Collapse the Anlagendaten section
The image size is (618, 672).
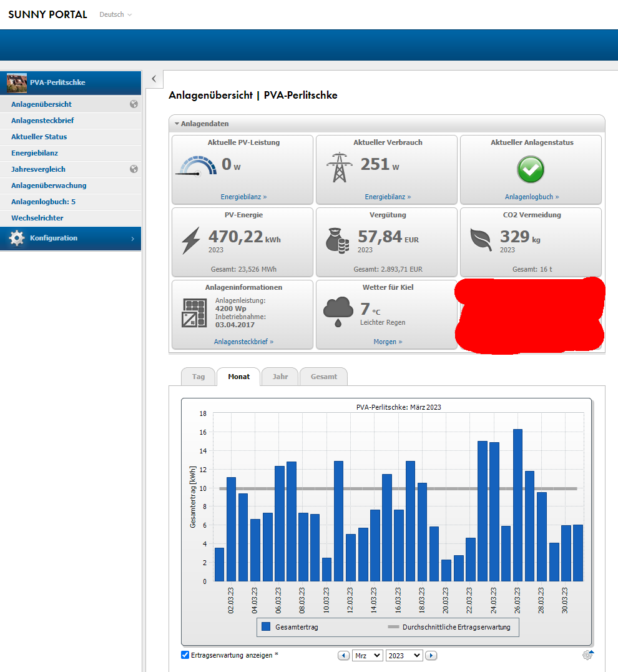[x=177, y=124]
